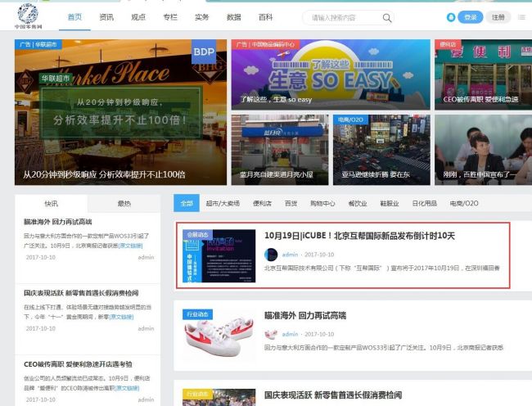Select 购物中心 category tab

pyautogui.click(x=322, y=203)
